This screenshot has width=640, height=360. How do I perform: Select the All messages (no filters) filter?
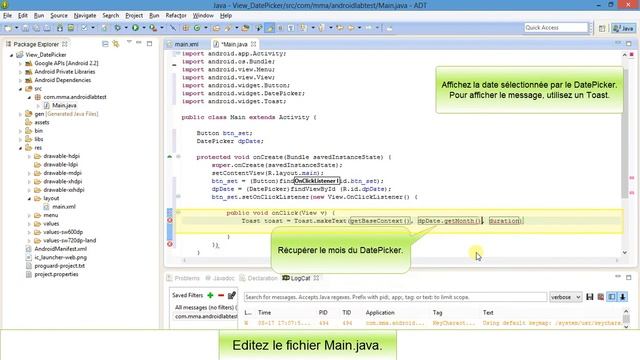(205, 307)
